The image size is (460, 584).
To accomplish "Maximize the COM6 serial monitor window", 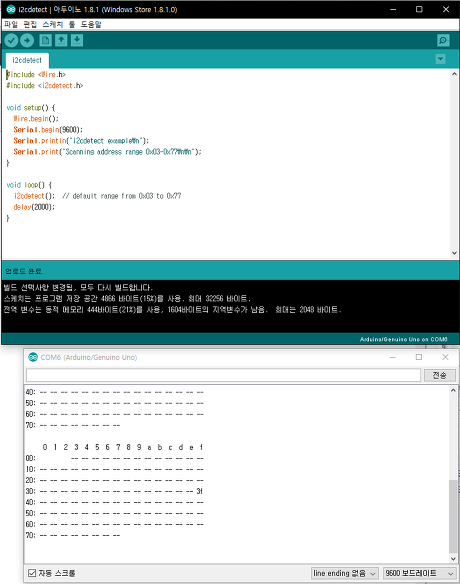I will click(419, 357).
